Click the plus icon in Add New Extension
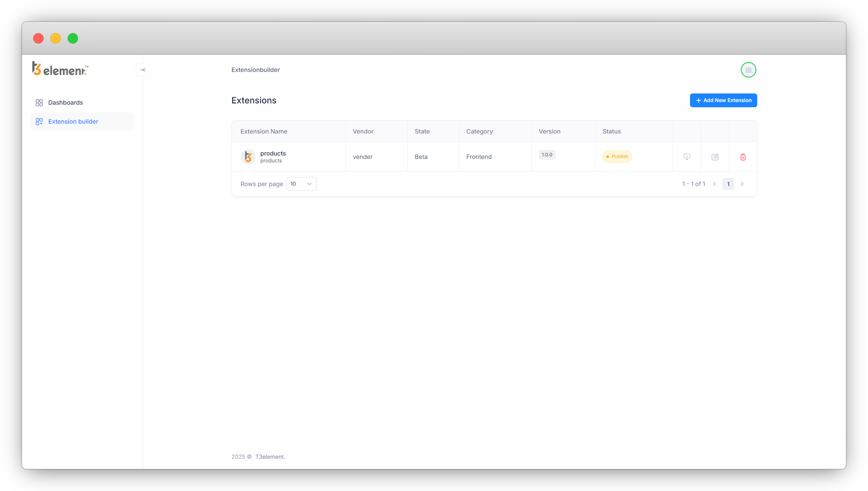 [x=698, y=100]
